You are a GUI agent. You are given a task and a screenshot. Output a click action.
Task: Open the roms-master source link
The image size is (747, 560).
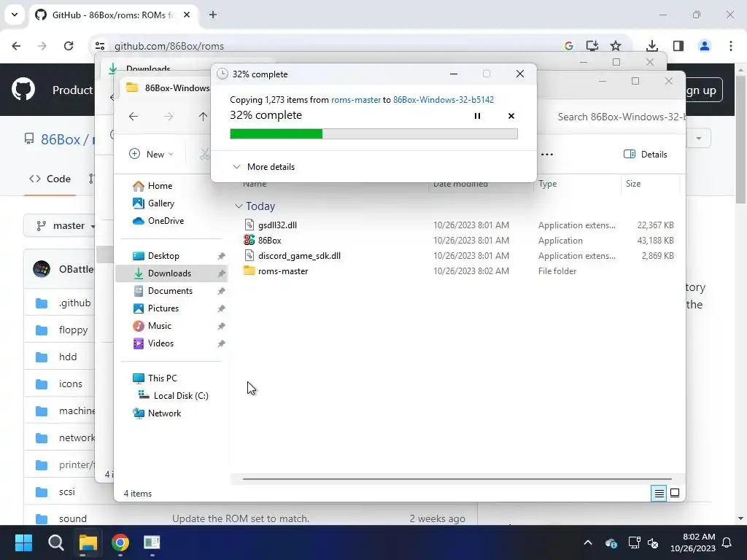click(x=356, y=99)
